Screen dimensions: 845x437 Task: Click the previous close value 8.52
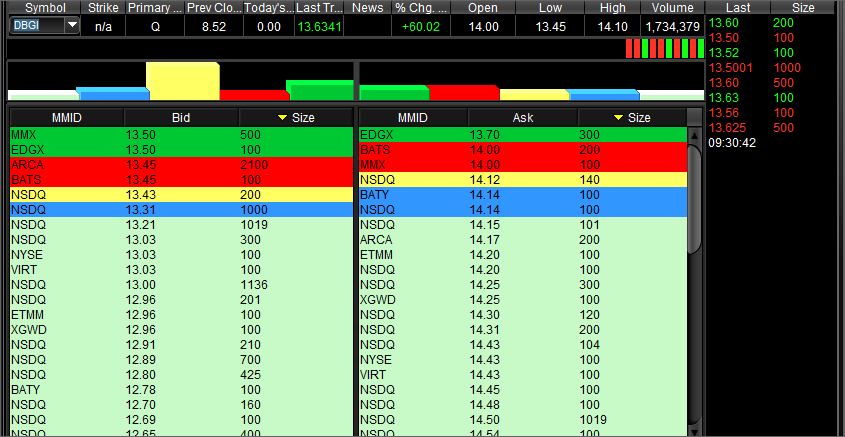(x=213, y=27)
